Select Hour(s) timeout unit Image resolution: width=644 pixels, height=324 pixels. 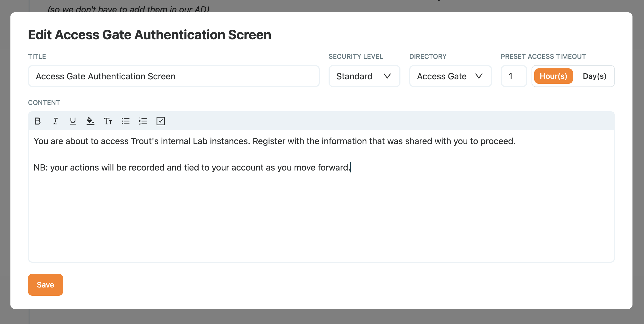click(553, 76)
